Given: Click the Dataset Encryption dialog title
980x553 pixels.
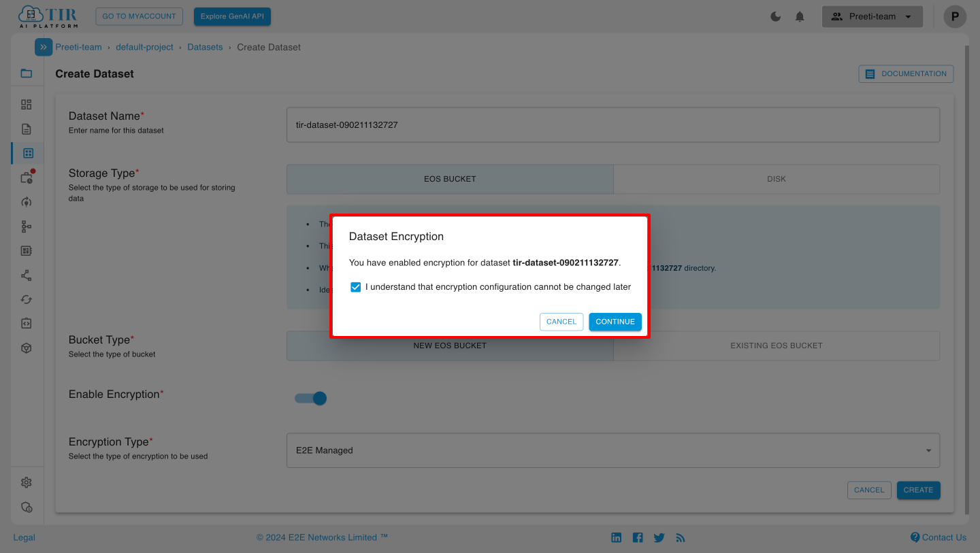Looking at the screenshot, I should [x=396, y=237].
